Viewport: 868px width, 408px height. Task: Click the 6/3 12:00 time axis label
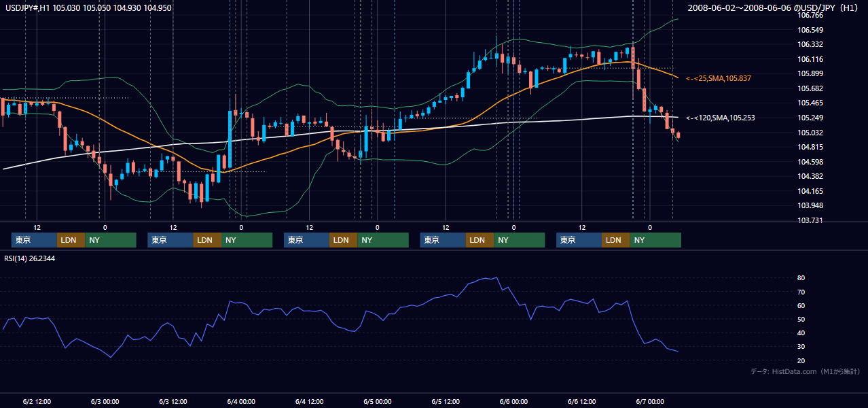pos(173,401)
